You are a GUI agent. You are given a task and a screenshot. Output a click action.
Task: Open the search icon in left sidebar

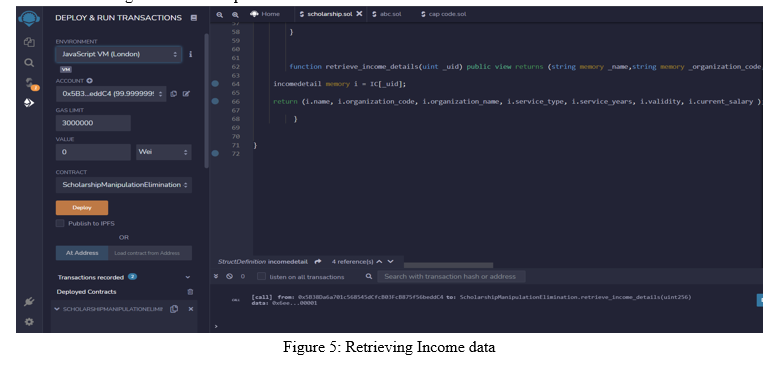(29, 62)
